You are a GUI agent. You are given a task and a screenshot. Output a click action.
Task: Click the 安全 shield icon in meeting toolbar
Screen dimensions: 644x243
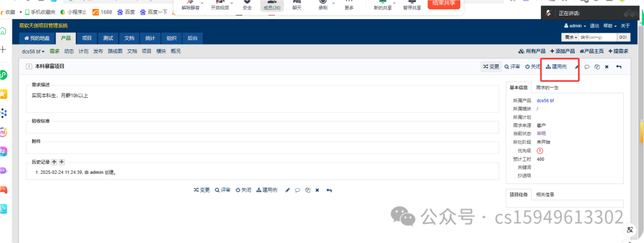click(x=247, y=5)
